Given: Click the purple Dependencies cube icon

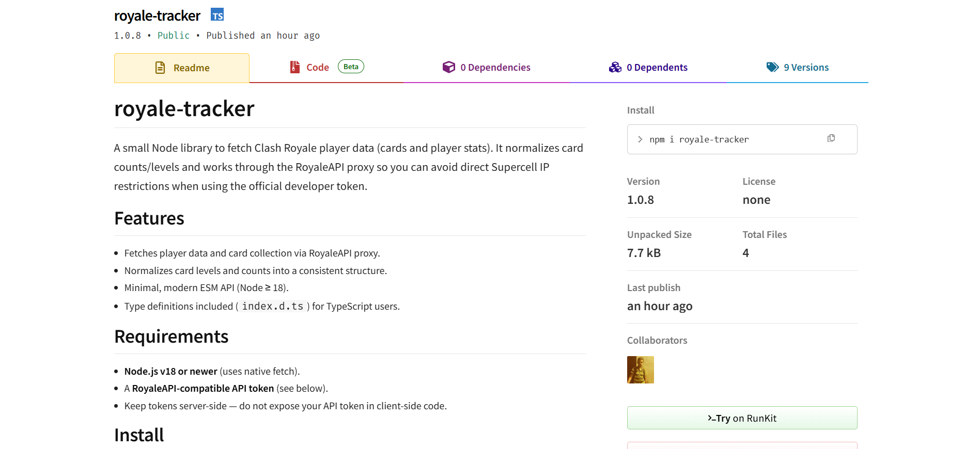Looking at the screenshot, I should pos(448,67).
